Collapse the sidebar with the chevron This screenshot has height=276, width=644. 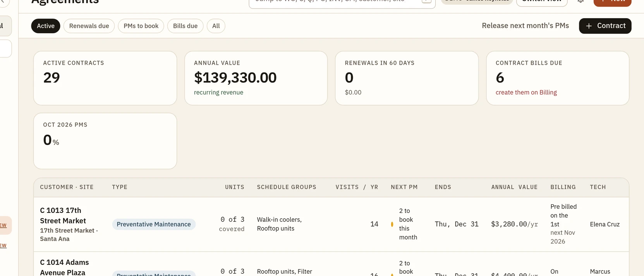click(x=3, y=2)
